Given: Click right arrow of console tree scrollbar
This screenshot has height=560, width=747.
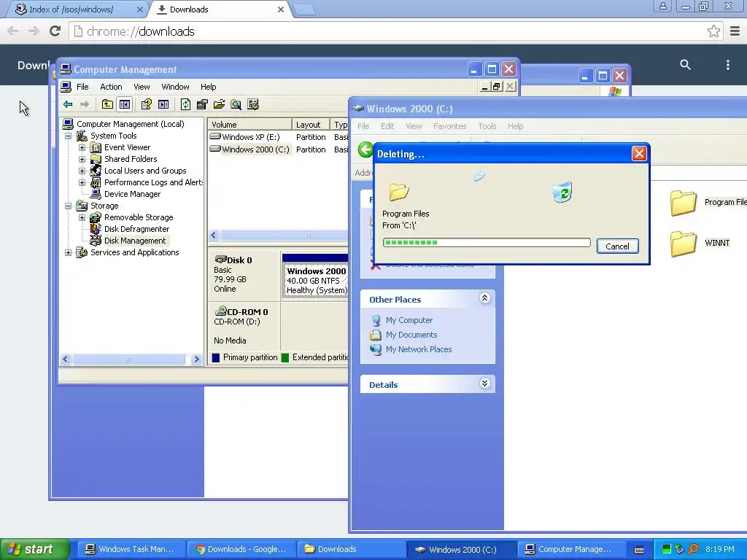Looking at the screenshot, I should point(196,359).
